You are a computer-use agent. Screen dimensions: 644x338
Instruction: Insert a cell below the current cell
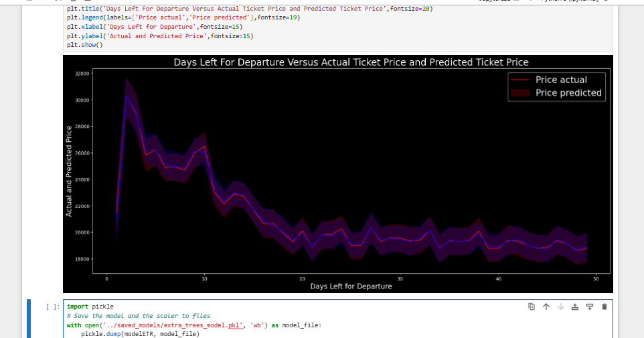point(590,307)
